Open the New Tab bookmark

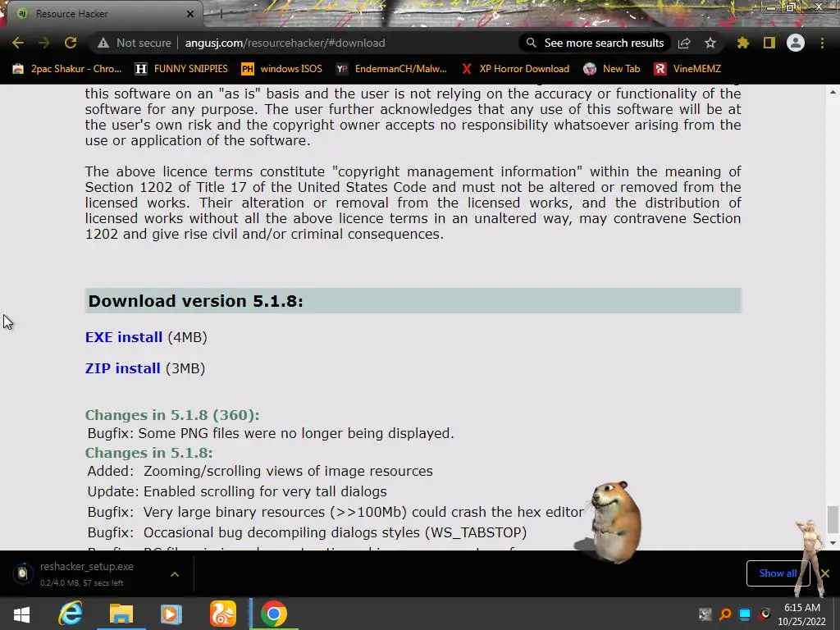612,69
